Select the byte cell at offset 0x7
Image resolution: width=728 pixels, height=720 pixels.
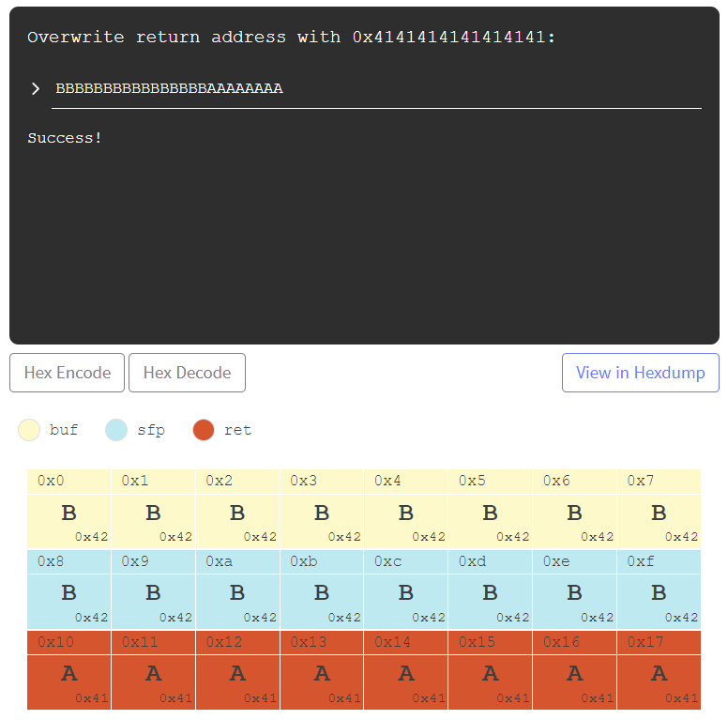tap(659, 509)
